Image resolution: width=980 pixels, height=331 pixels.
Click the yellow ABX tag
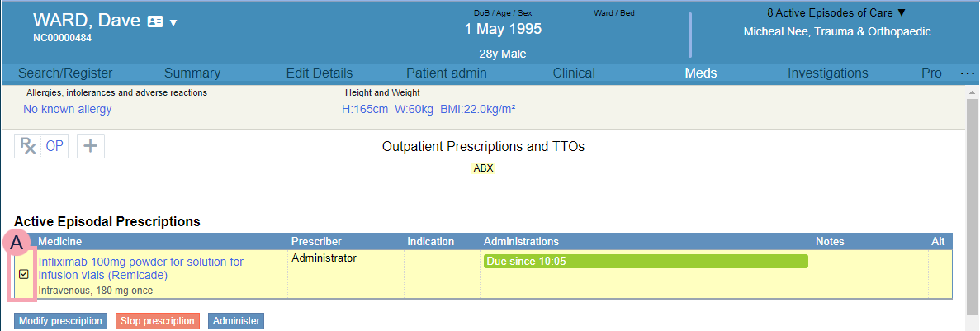tap(483, 168)
